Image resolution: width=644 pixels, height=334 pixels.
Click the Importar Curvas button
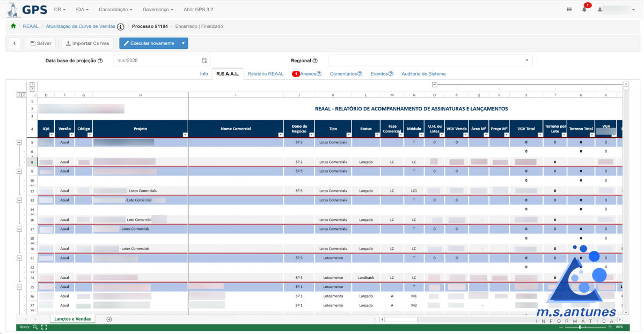pyautogui.click(x=86, y=43)
